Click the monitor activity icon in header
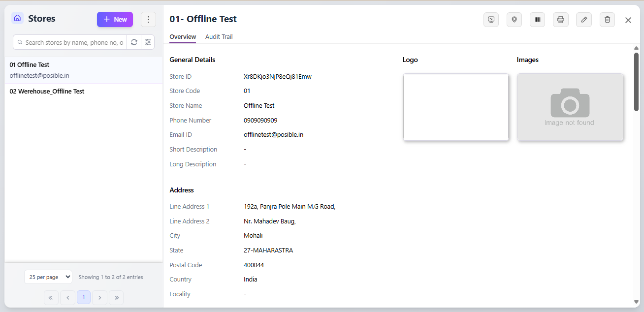 [x=491, y=20]
